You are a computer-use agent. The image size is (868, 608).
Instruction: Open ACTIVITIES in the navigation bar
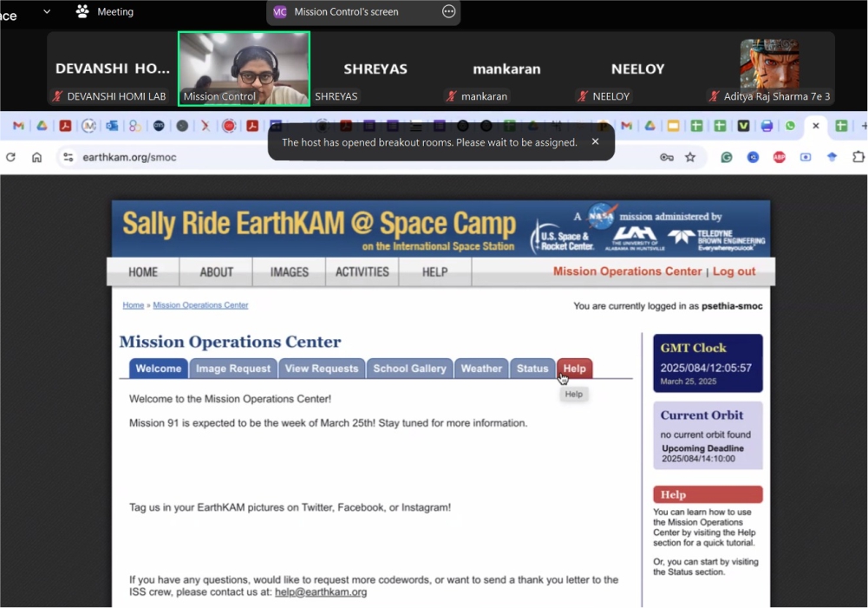pyautogui.click(x=362, y=271)
